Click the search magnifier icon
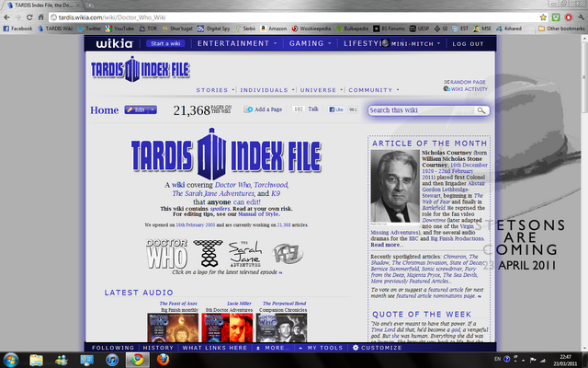The width and height of the screenshot is (588, 368). coord(481,110)
